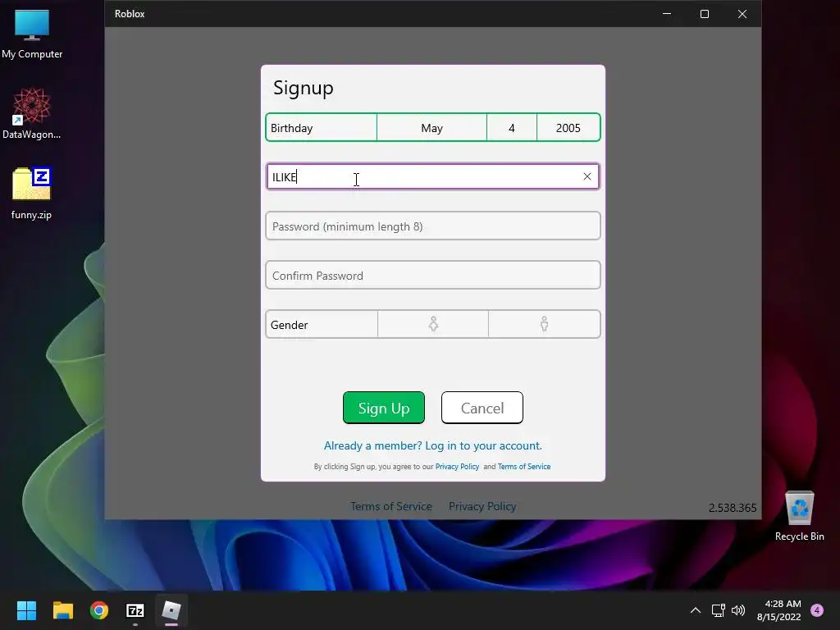The height and width of the screenshot is (630, 840).
Task: Open Privacy Policy link below the dialog
Action: pyautogui.click(x=482, y=506)
